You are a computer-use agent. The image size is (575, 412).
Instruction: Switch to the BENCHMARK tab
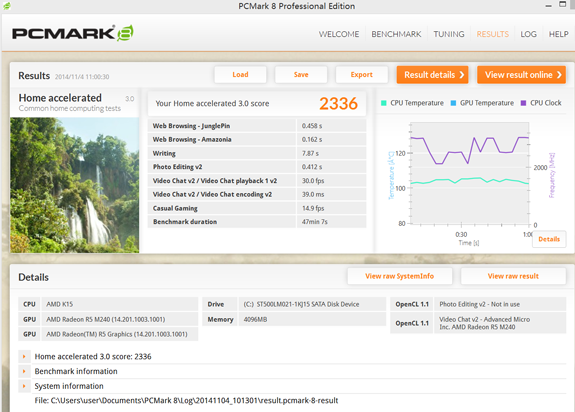(396, 34)
